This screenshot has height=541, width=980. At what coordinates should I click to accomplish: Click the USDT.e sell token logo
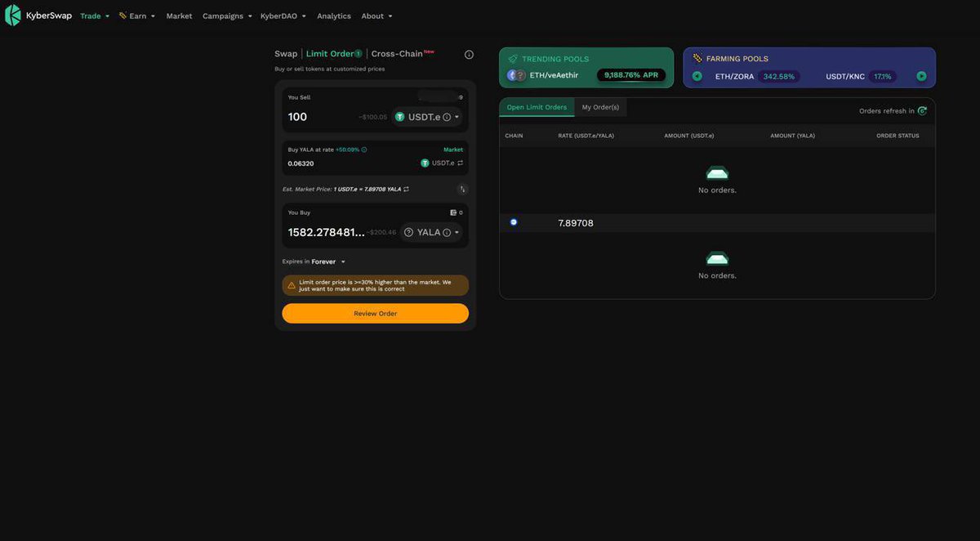(400, 117)
